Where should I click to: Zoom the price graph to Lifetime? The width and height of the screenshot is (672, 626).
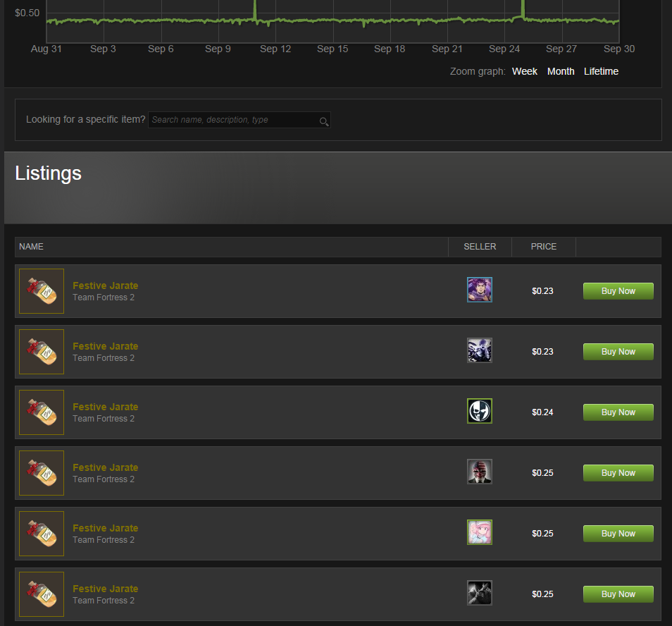tap(601, 72)
